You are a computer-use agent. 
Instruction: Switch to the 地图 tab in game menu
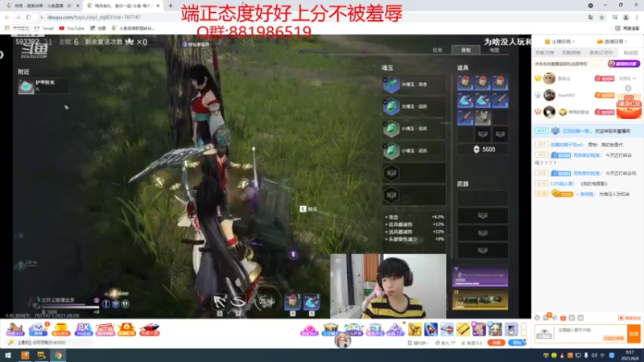(494, 50)
